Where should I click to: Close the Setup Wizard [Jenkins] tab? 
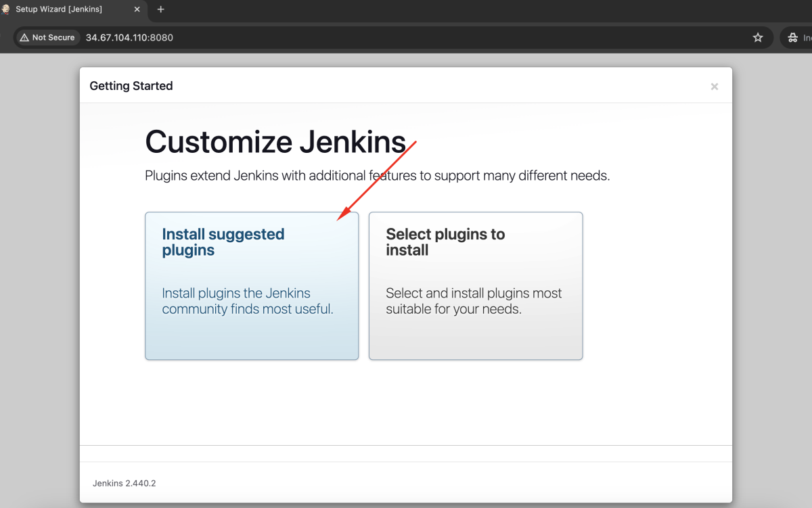(x=136, y=9)
